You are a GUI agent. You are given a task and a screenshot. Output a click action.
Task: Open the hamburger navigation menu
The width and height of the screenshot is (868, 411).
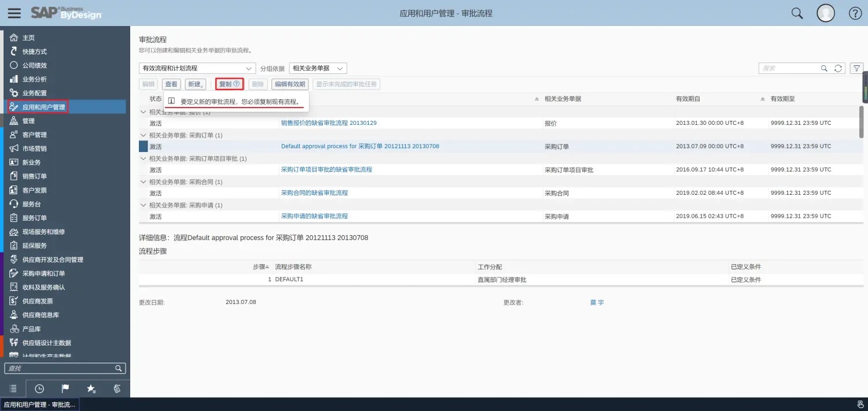14,13
